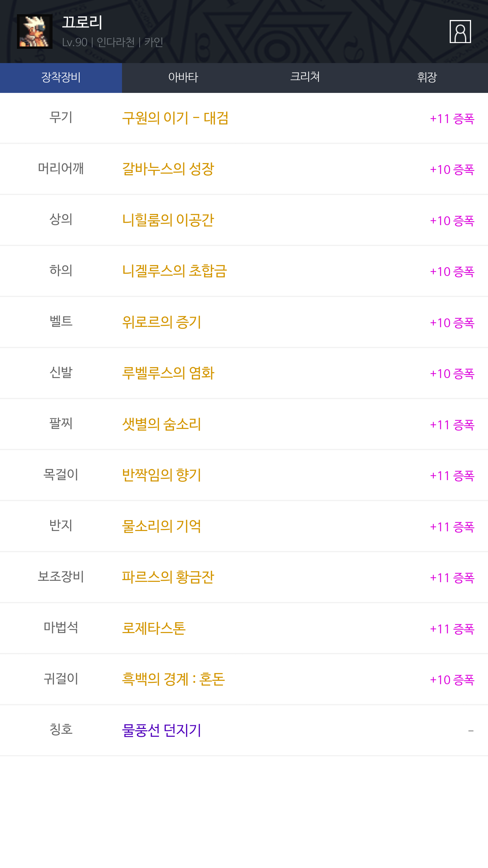Image resolution: width=488 pixels, height=868 pixels.
Task: Select the title 물풍선 던지기
Action: point(162,731)
